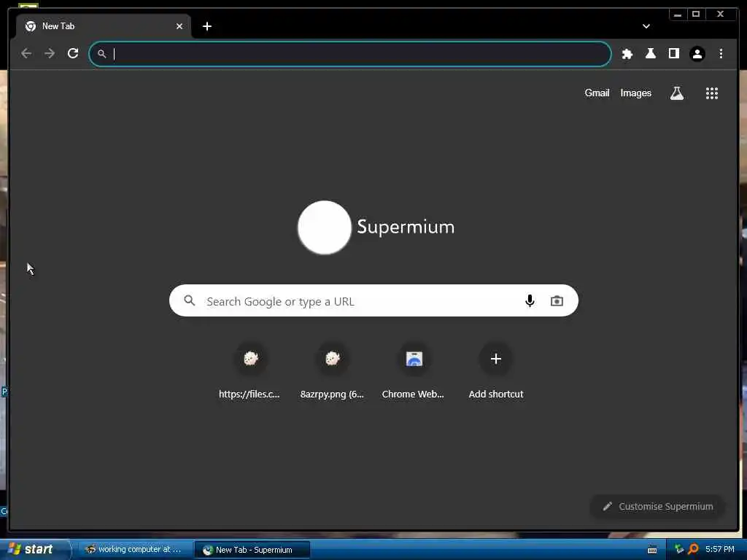Click Customise Supermium button
The width and height of the screenshot is (747, 560).
[657, 506]
